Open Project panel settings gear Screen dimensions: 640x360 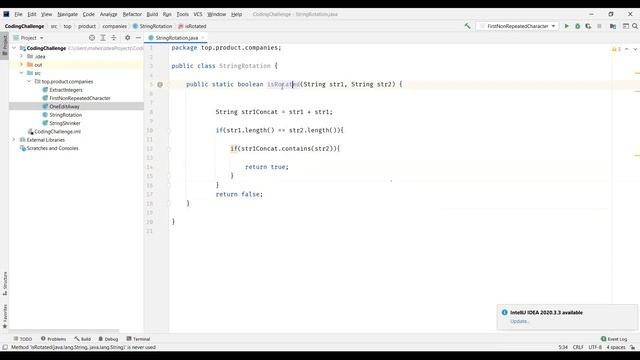pos(127,38)
